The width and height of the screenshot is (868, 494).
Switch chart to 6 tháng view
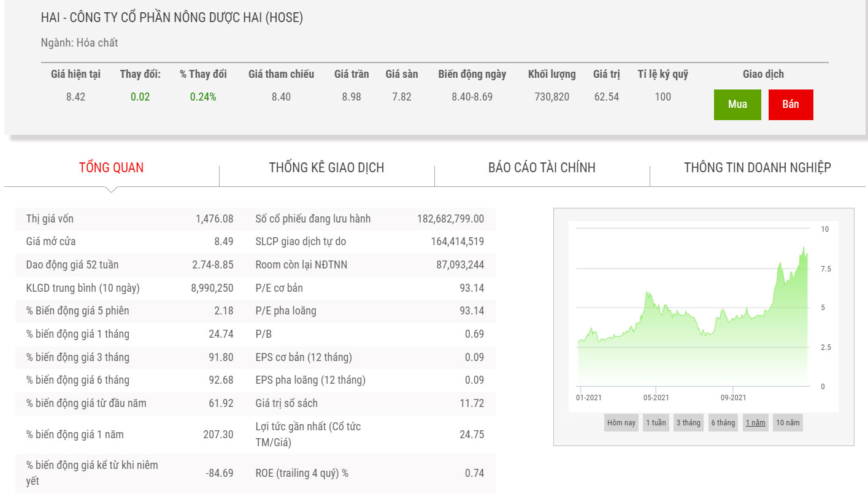pos(722,423)
